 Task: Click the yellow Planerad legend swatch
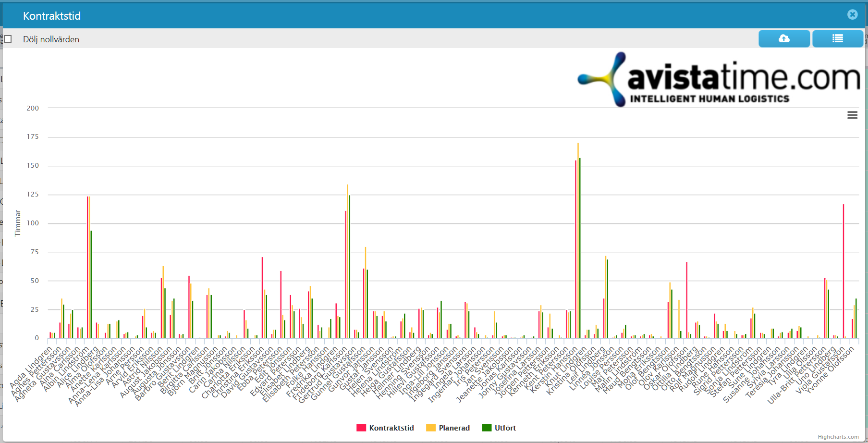(x=431, y=428)
